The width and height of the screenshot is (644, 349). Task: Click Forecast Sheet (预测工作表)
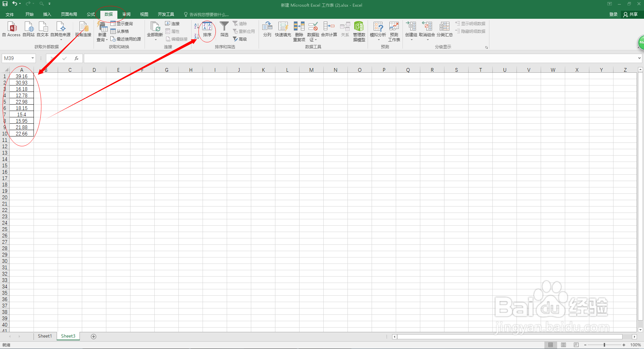pyautogui.click(x=394, y=31)
